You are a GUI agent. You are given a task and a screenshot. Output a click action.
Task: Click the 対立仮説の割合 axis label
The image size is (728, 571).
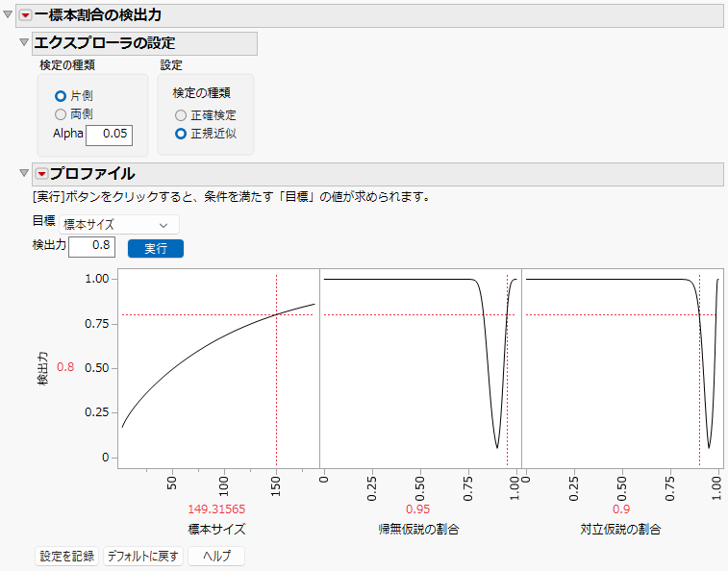[620, 530]
